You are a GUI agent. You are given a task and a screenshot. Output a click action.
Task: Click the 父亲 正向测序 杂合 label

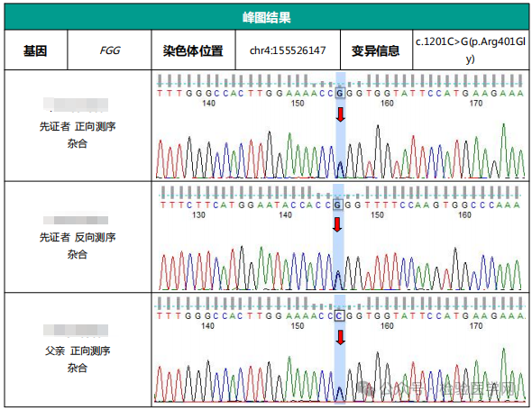(x=78, y=359)
